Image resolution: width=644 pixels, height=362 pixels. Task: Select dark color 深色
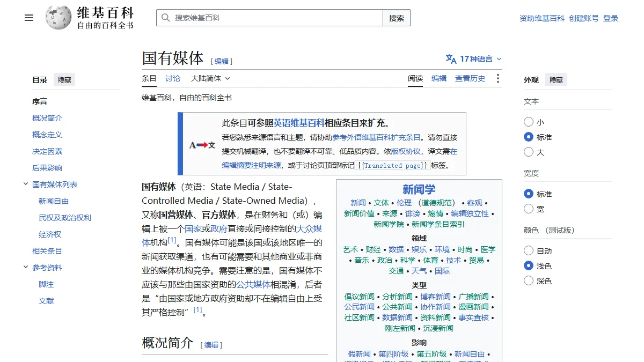[529, 280]
